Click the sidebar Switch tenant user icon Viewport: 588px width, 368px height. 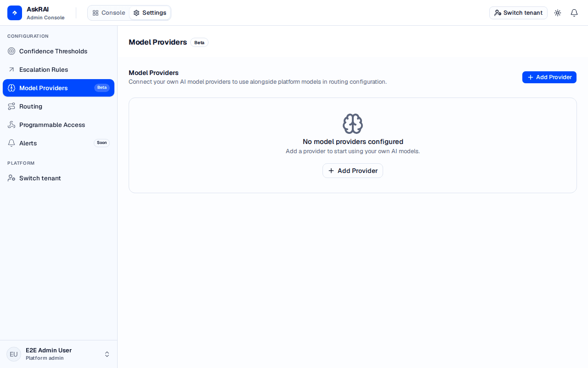click(11, 178)
